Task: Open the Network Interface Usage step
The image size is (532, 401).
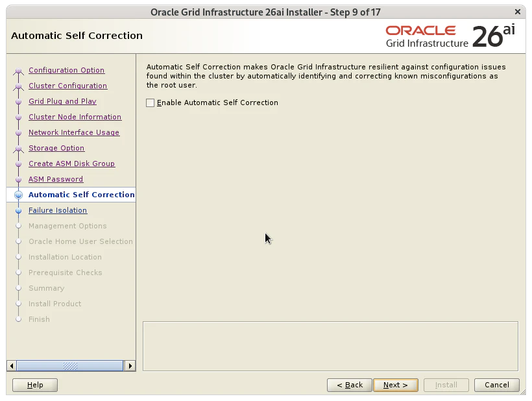Action: click(74, 132)
